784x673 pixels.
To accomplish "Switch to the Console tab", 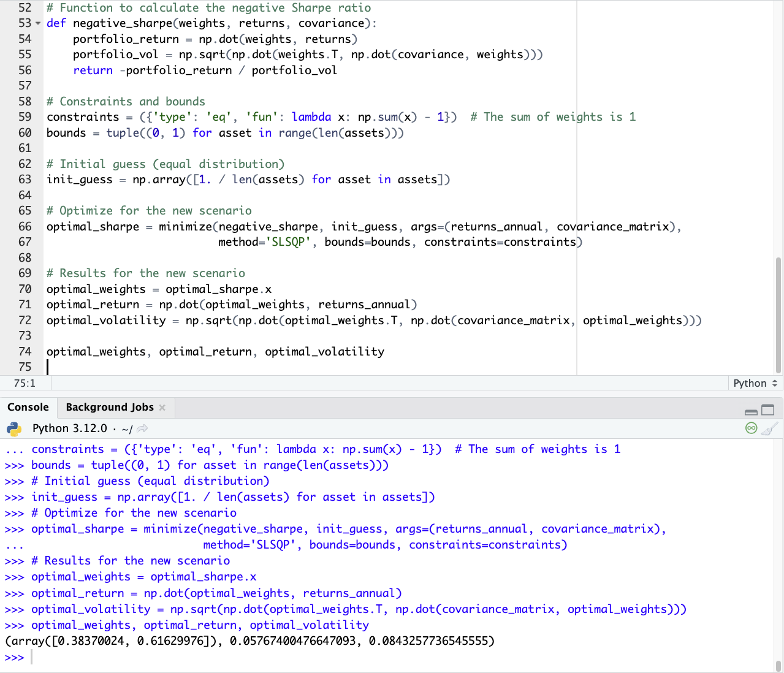I will click(x=28, y=407).
